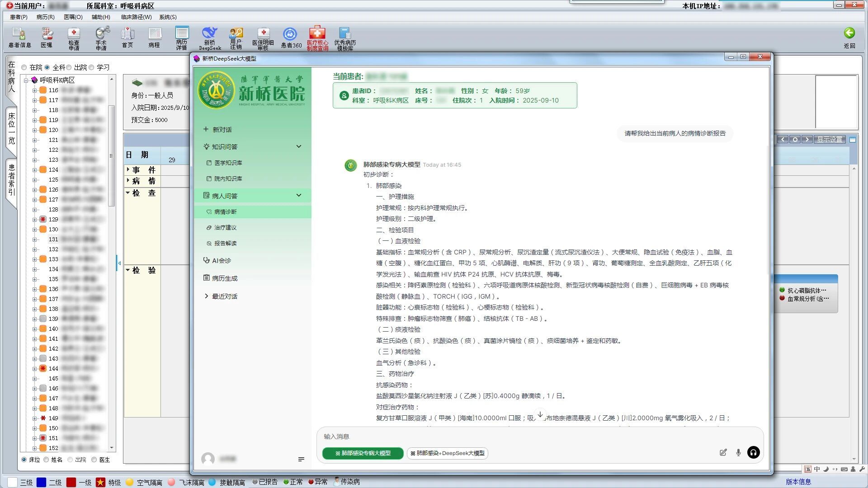Image resolution: width=868 pixels, height=488 pixels.
Task: Click the new chat edit icon
Action: click(x=723, y=452)
